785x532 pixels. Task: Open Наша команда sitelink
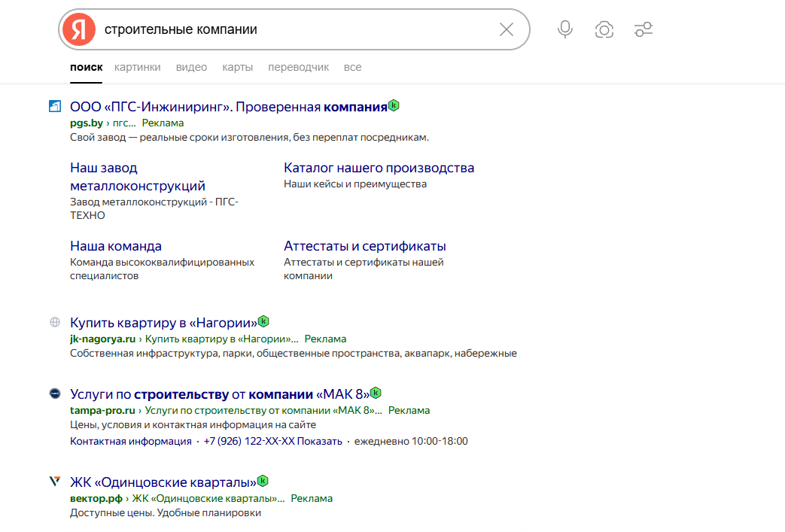116,246
